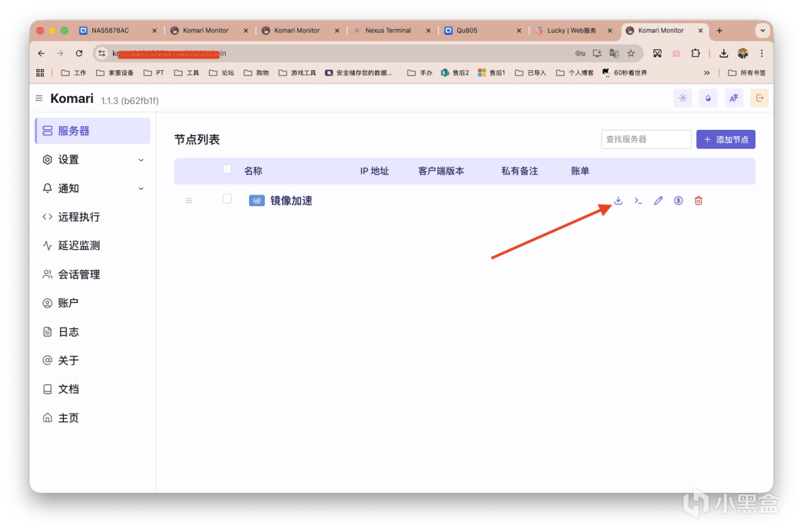Select all nodes via header checkbox

point(227,169)
